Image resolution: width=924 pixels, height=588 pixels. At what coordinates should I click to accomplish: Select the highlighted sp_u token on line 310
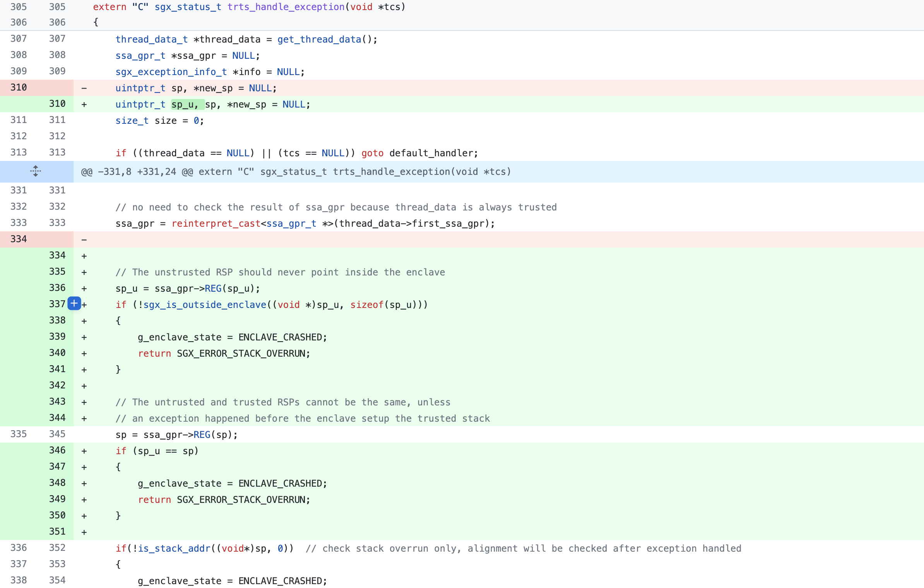(185, 104)
